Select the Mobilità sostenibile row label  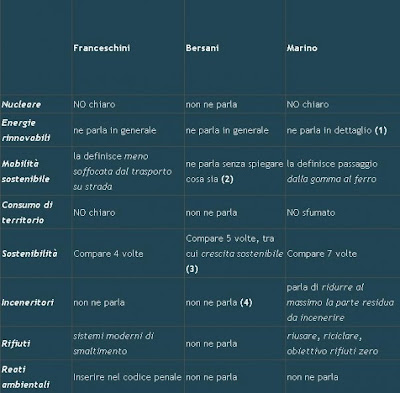pyautogui.click(x=26, y=171)
